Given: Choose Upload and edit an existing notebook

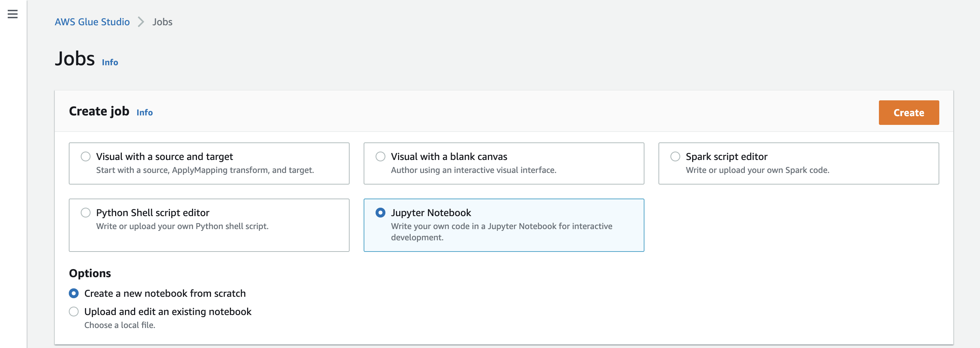Looking at the screenshot, I should (74, 312).
